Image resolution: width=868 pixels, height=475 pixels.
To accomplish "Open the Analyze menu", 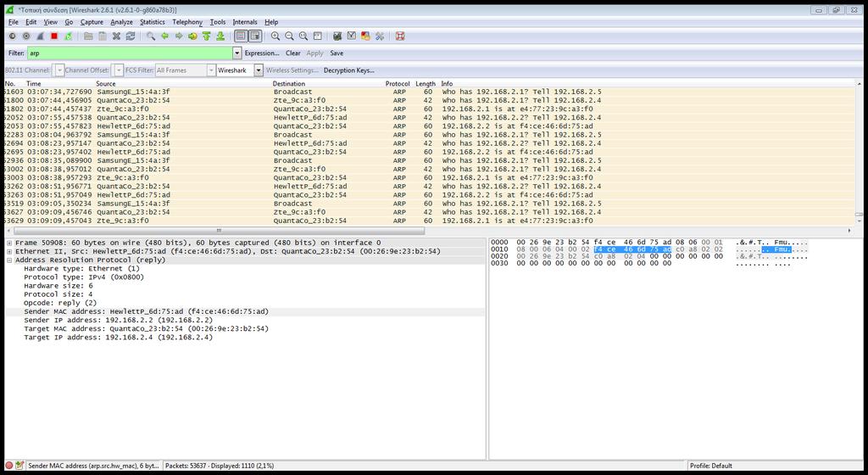I will 121,22.
